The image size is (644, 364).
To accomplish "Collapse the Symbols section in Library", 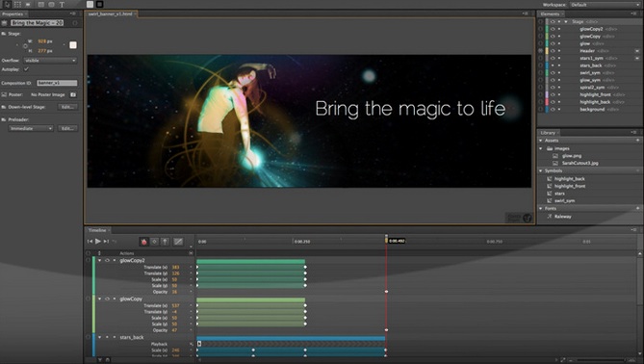I will click(541, 170).
